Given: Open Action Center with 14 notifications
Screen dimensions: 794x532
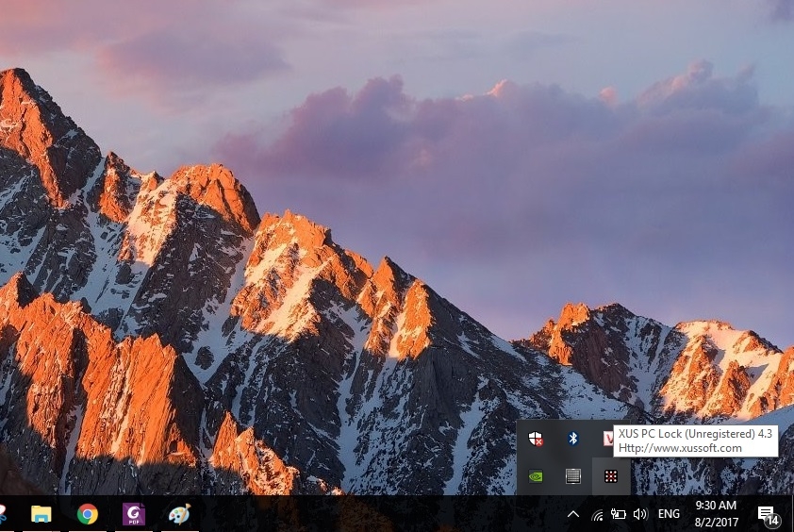Looking at the screenshot, I should (x=769, y=515).
